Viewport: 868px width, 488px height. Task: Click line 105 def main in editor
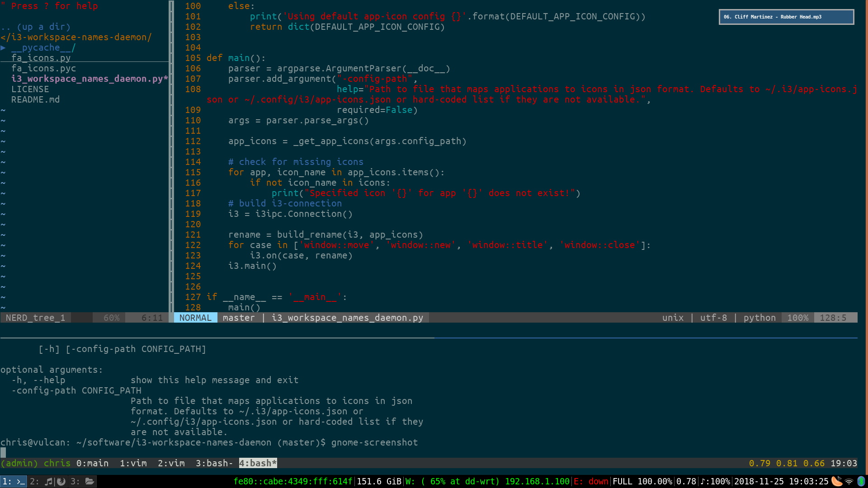click(236, 58)
